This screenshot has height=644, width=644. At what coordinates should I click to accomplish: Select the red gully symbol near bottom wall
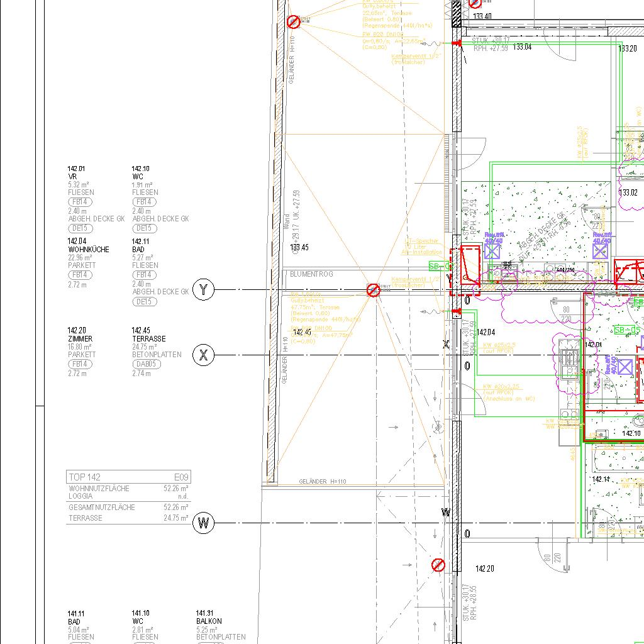click(x=438, y=565)
